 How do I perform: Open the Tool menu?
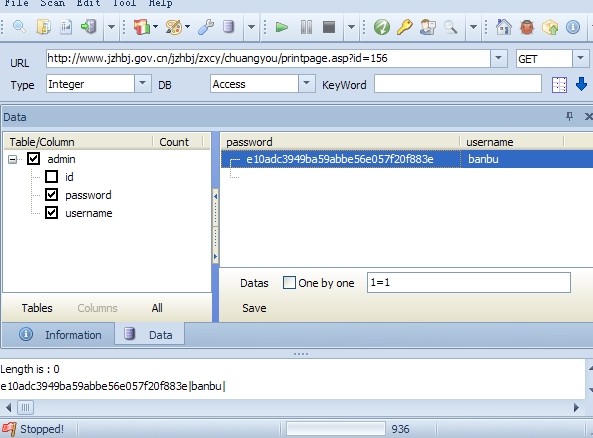point(124,3)
